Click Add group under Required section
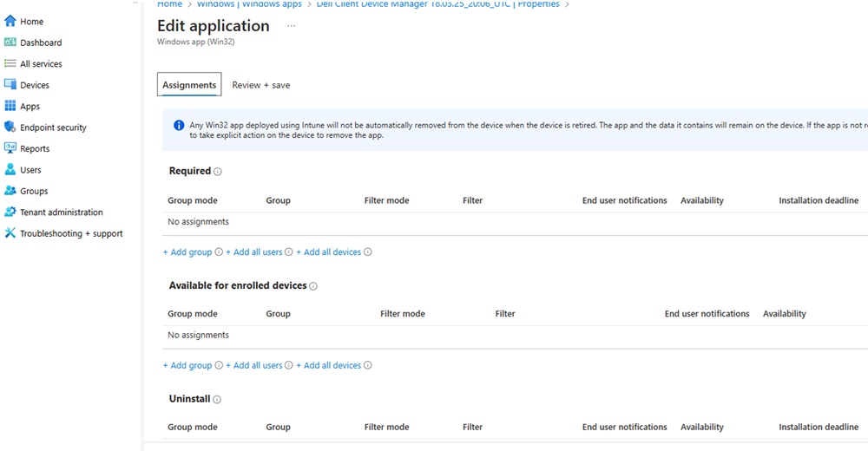This screenshot has height=451, width=868. 187,252
